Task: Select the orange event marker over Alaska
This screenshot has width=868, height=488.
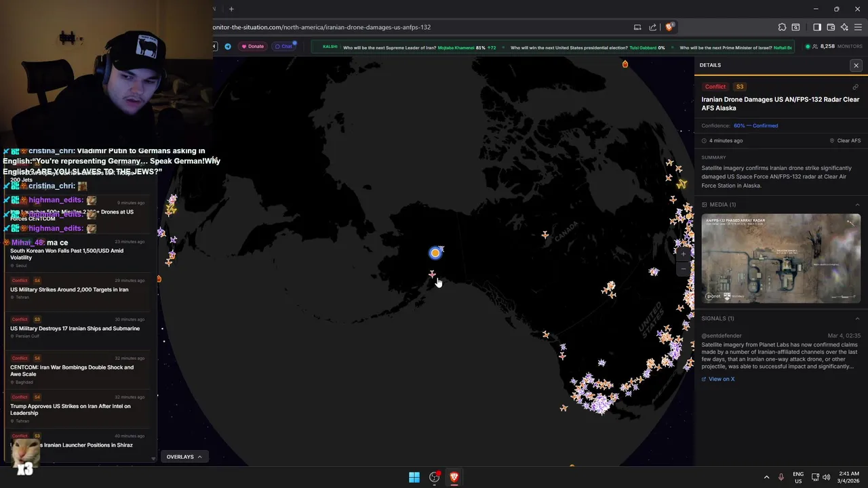Action: coord(435,253)
